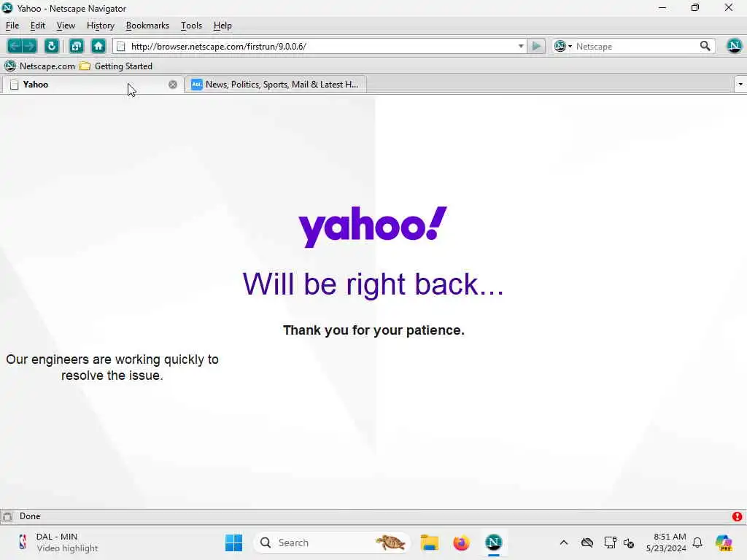Open the Getting Started bookmarks folder
The height and width of the screenshot is (560, 747).
click(x=116, y=66)
